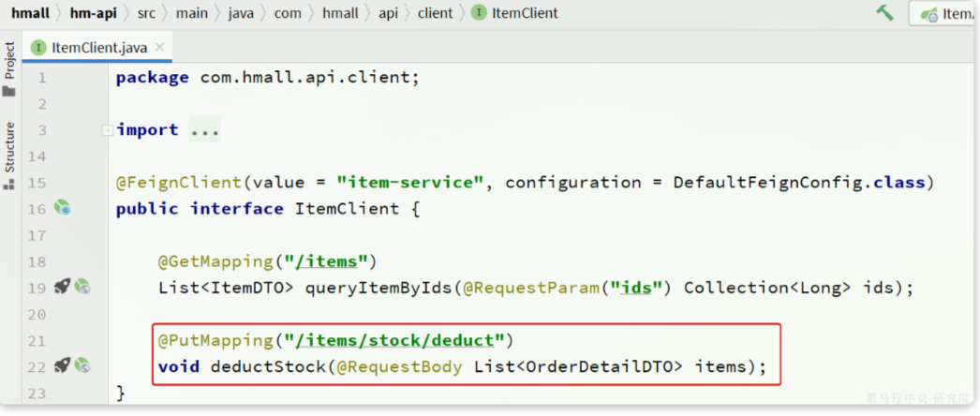
Task: Click the "/items/stock/deduct" URL mapping string
Action: (396, 339)
